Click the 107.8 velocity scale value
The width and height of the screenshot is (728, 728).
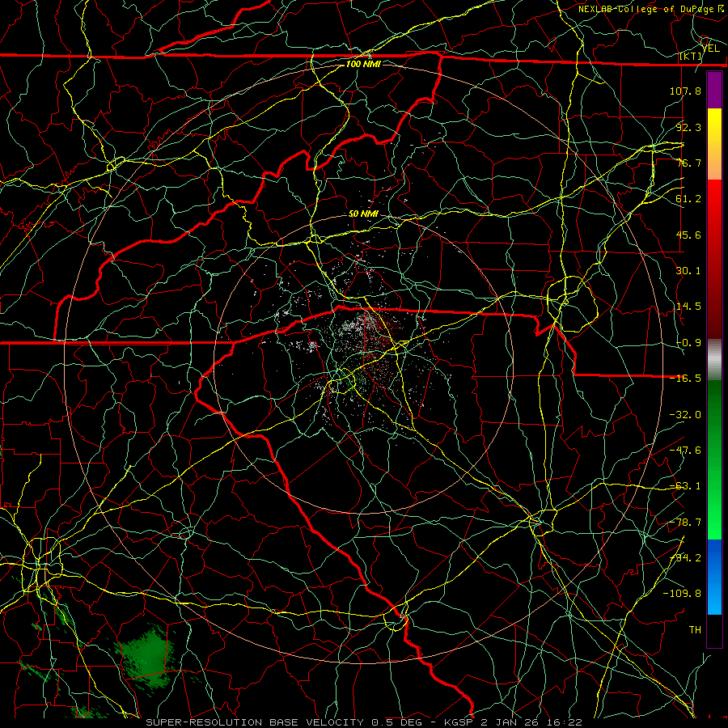click(685, 91)
